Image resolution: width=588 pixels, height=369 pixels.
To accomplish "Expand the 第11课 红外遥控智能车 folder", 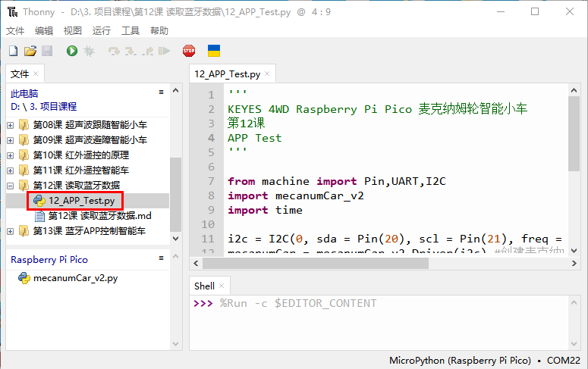I will point(11,170).
